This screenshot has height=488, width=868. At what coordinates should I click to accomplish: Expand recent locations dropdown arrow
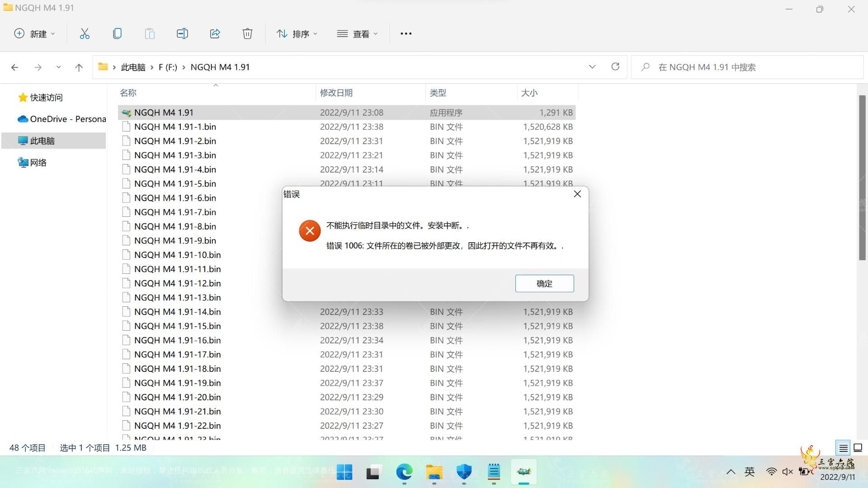pos(58,67)
